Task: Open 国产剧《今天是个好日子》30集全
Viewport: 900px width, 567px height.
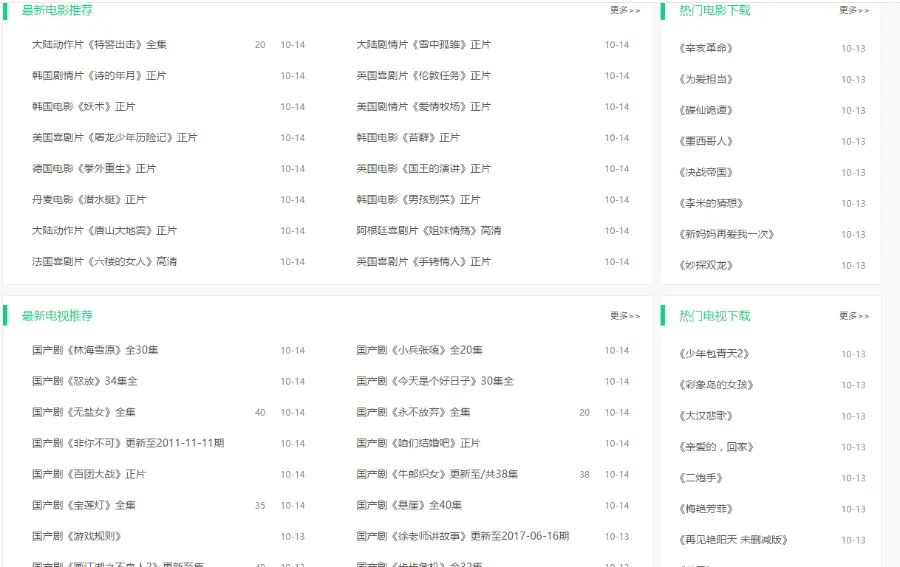Action: coord(435,381)
